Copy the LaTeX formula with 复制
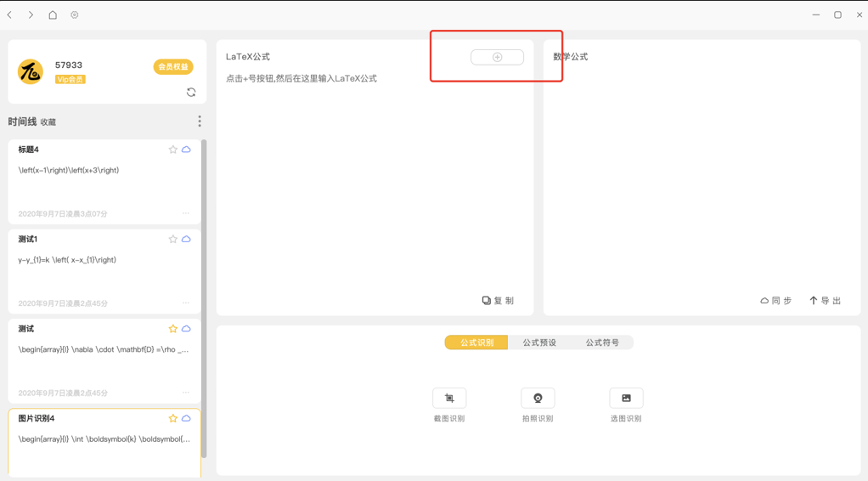The width and height of the screenshot is (868, 481). 499,301
